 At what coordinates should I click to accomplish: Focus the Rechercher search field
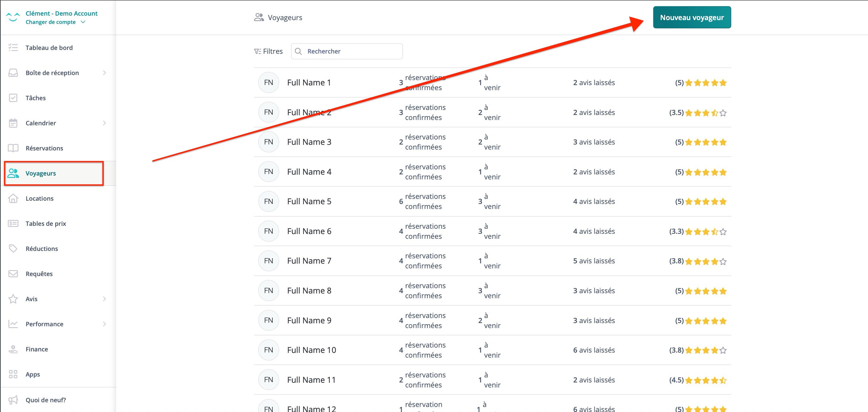coord(352,51)
